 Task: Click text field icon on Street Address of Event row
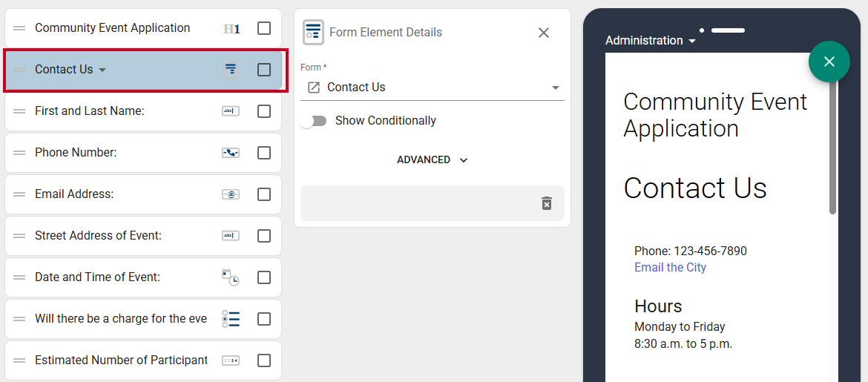click(x=231, y=236)
